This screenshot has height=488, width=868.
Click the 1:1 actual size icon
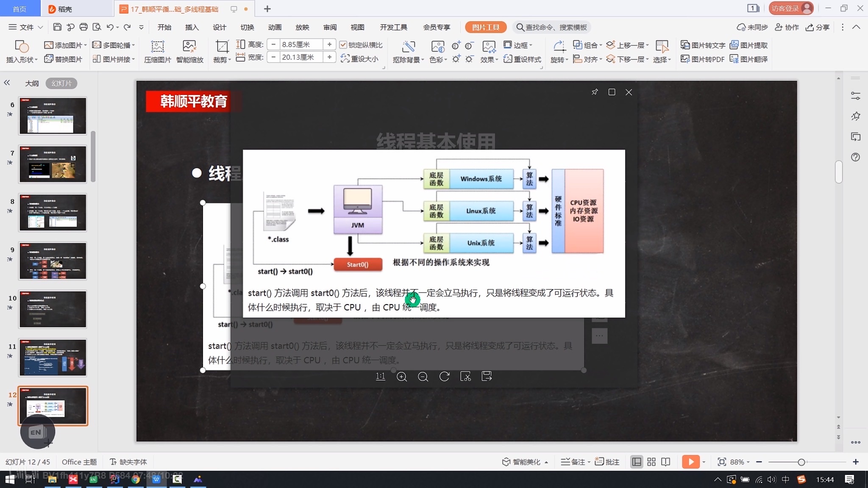pos(381,376)
